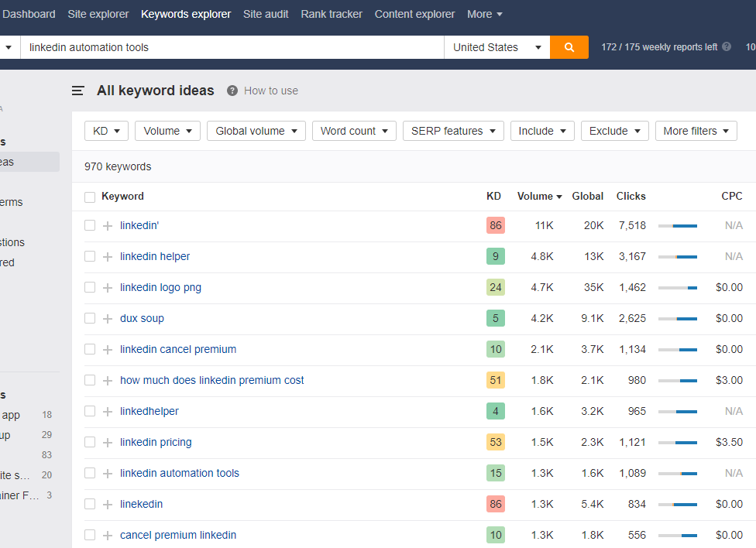Viewport: 756px width, 548px height.
Task: Check the 'dux soup' row checkbox
Action: [x=90, y=319]
